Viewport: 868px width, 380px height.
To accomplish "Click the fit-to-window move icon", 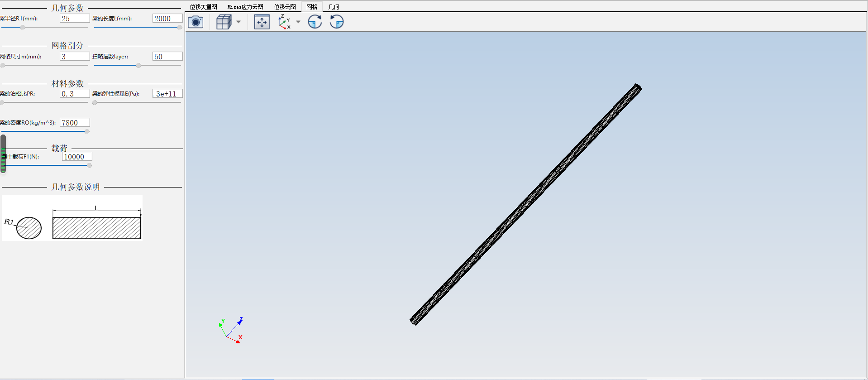I will 262,22.
